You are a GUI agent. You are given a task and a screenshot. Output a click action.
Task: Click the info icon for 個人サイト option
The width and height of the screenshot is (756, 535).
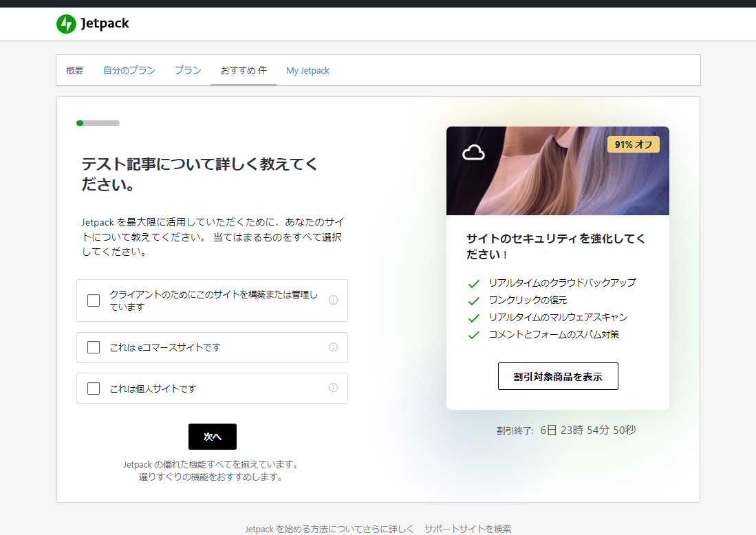333,388
